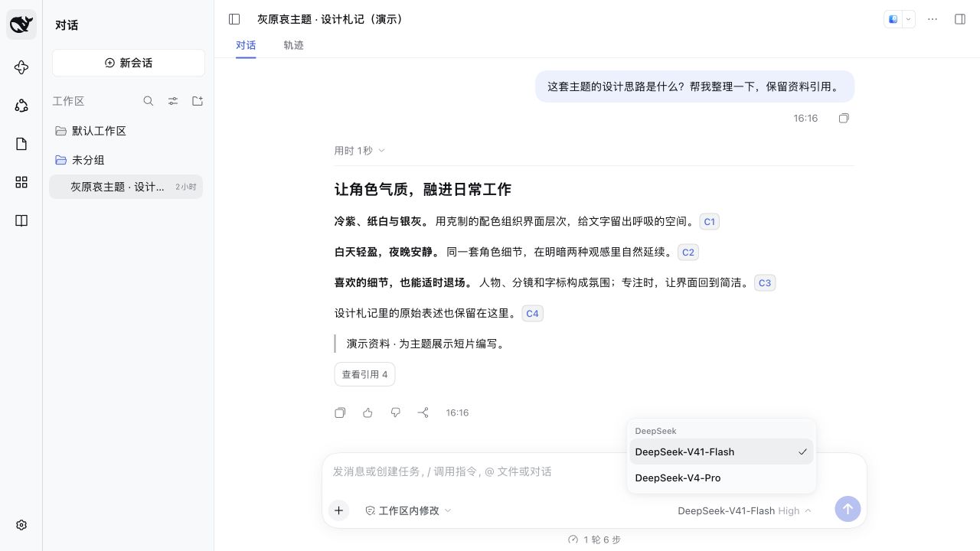
Task: Open the 灰原哀主题 conversation in sidebar
Action: (x=126, y=187)
